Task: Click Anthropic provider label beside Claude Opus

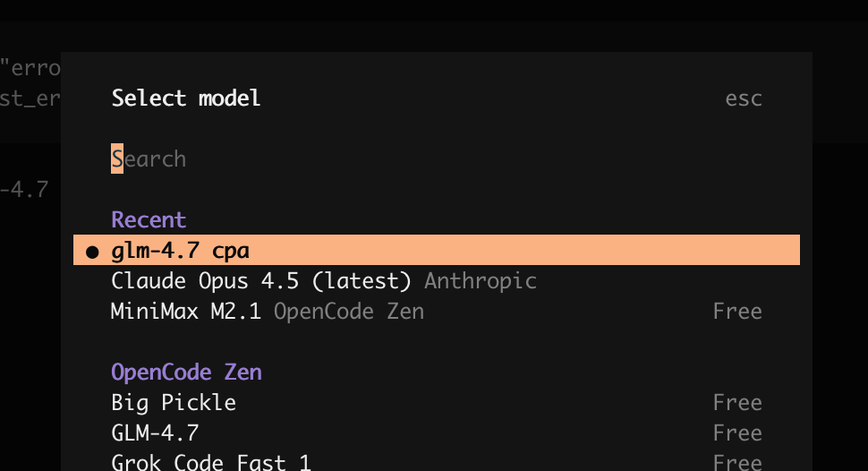Action: pos(481,281)
